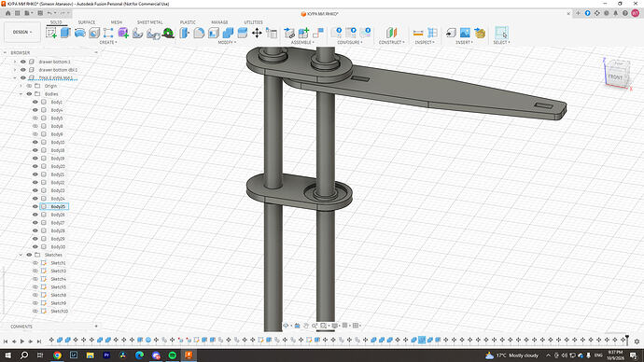644x362 pixels.
Task: Switch to the UTILITIES tab
Action: coord(253,22)
